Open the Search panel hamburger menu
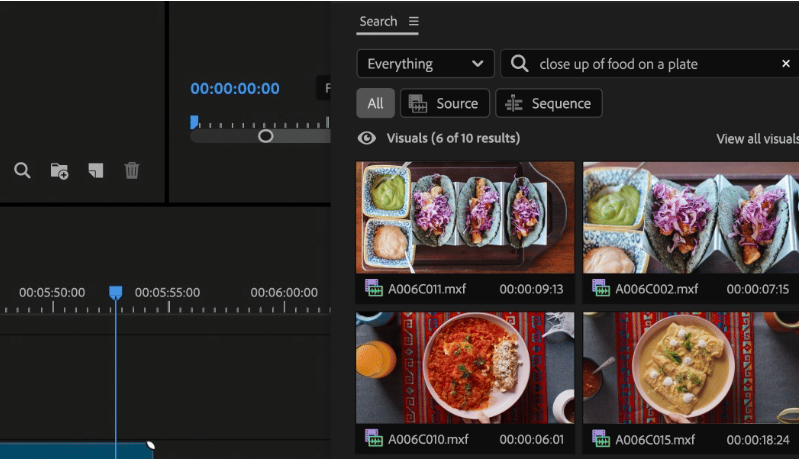 tap(414, 22)
